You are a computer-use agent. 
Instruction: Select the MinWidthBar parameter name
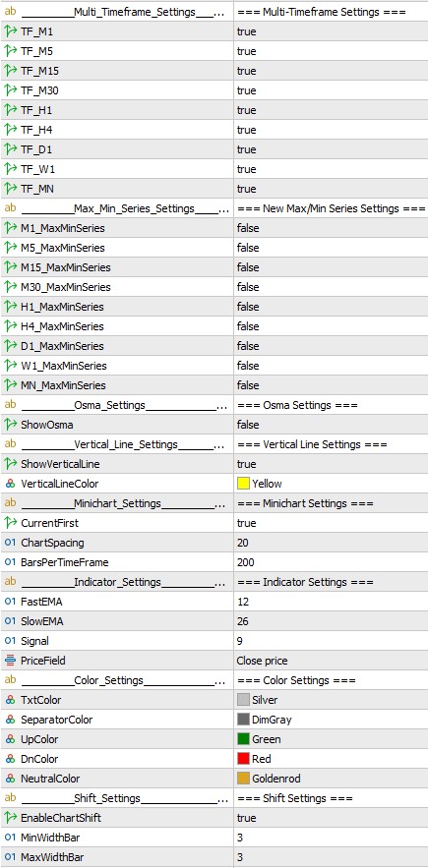coord(50,838)
